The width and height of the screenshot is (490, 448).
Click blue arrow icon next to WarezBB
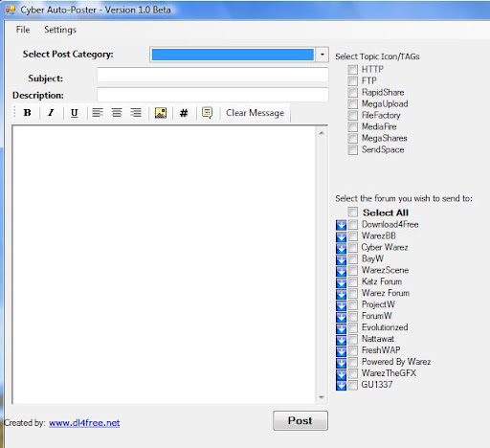pyautogui.click(x=341, y=236)
